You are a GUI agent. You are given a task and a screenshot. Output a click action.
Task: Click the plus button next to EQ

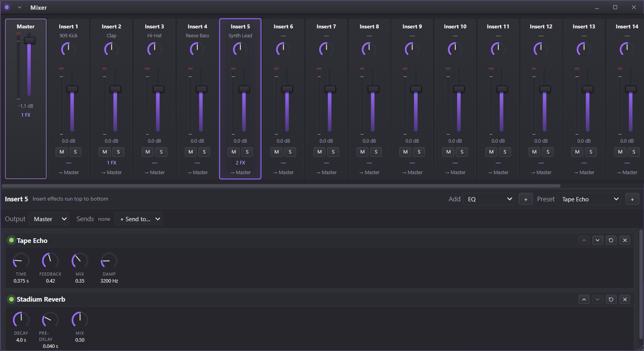(526, 199)
